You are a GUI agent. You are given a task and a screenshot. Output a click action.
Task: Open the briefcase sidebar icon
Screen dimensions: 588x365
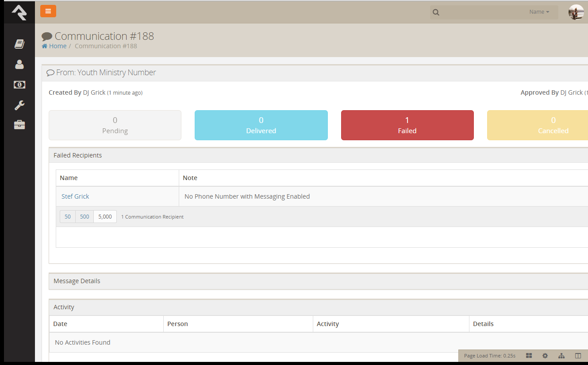pyautogui.click(x=19, y=125)
